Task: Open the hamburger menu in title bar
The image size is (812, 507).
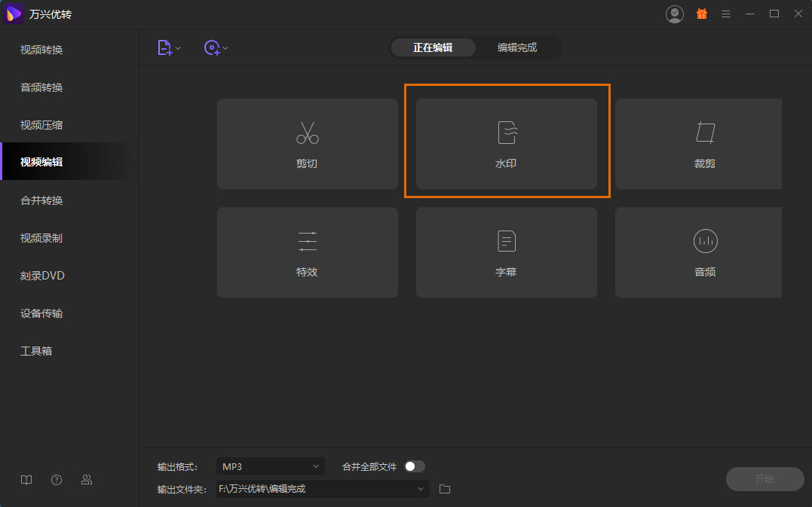Action: (726, 14)
